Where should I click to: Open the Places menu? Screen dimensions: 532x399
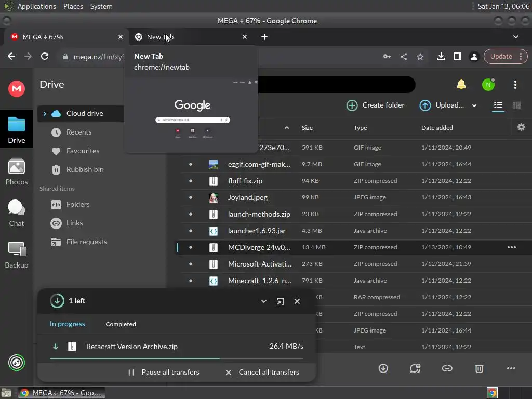(x=73, y=6)
